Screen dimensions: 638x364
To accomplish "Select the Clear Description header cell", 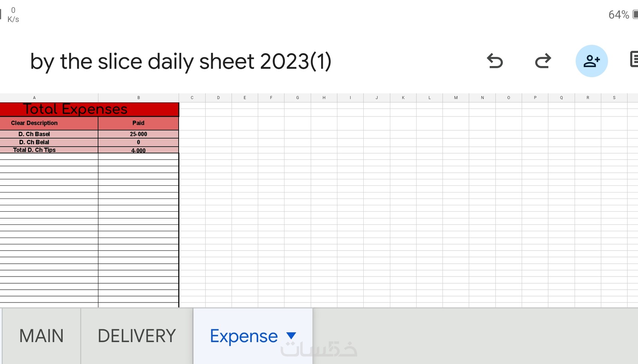I will coord(34,123).
